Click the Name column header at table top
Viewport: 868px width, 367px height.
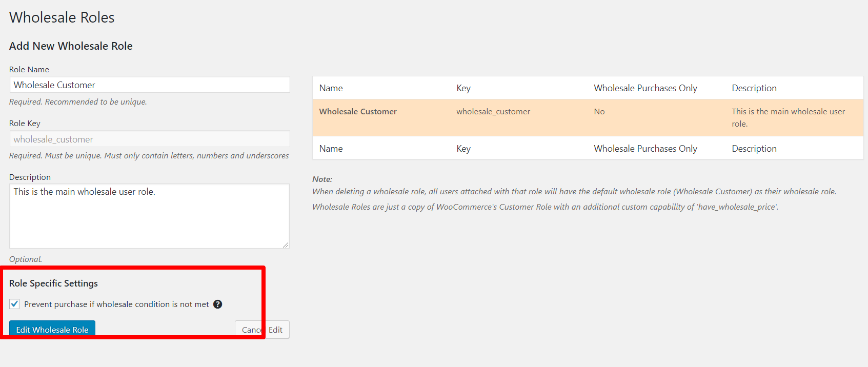click(x=331, y=88)
